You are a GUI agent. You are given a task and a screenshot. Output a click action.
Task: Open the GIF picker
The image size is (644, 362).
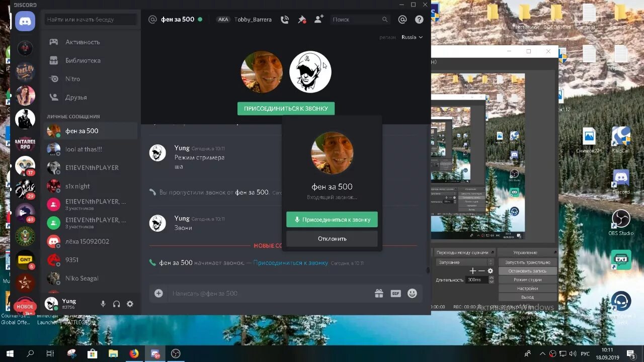[395, 293]
